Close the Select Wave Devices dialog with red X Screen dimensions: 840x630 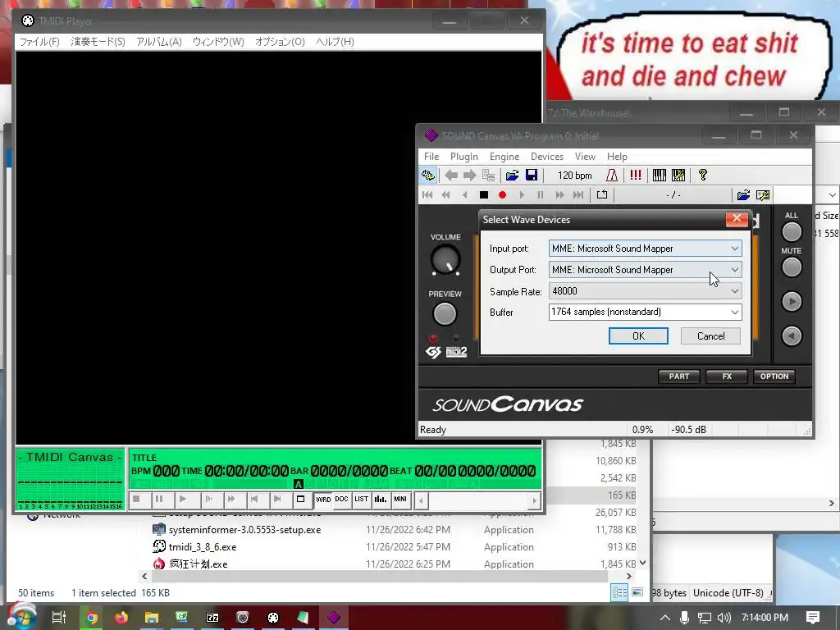click(x=737, y=218)
